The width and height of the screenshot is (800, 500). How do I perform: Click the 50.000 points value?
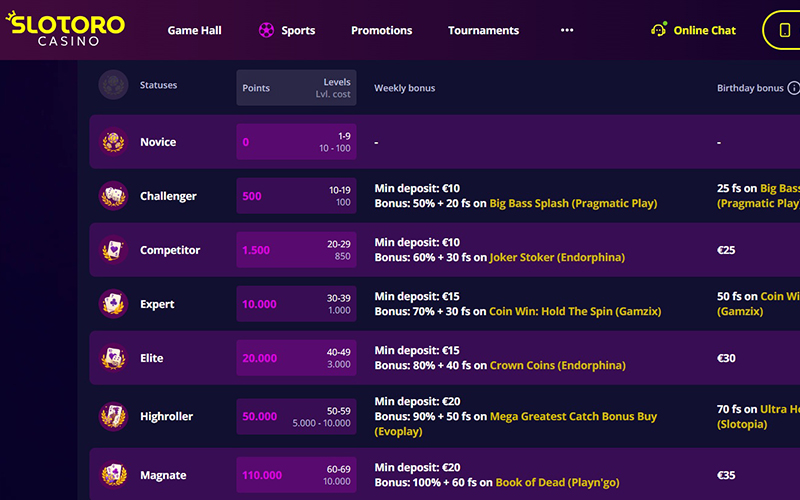tap(259, 416)
